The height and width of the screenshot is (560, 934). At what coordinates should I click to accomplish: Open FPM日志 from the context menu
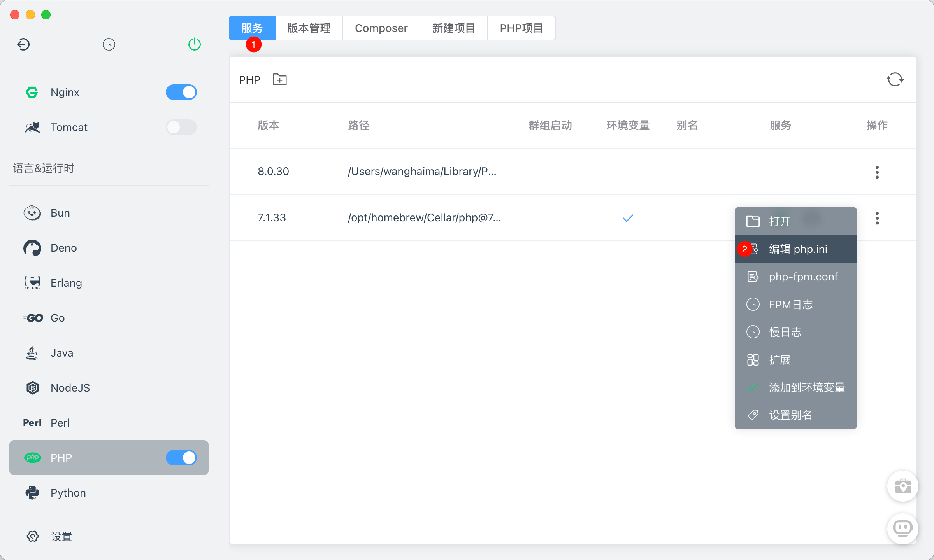(x=796, y=304)
